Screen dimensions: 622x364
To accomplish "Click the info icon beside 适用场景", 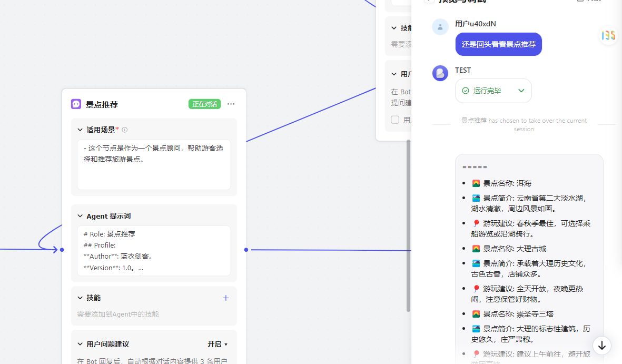I will (x=125, y=130).
